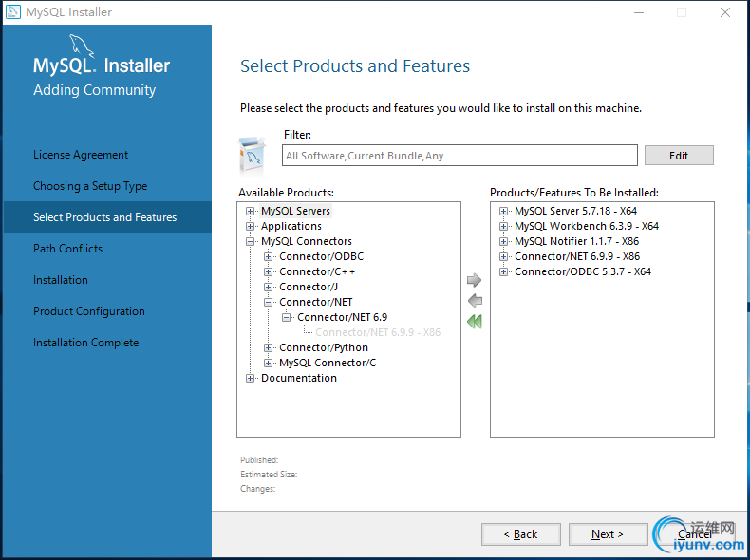The height and width of the screenshot is (560, 750).
Task: Open Product Configuration step
Action: [x=89, y=310]
